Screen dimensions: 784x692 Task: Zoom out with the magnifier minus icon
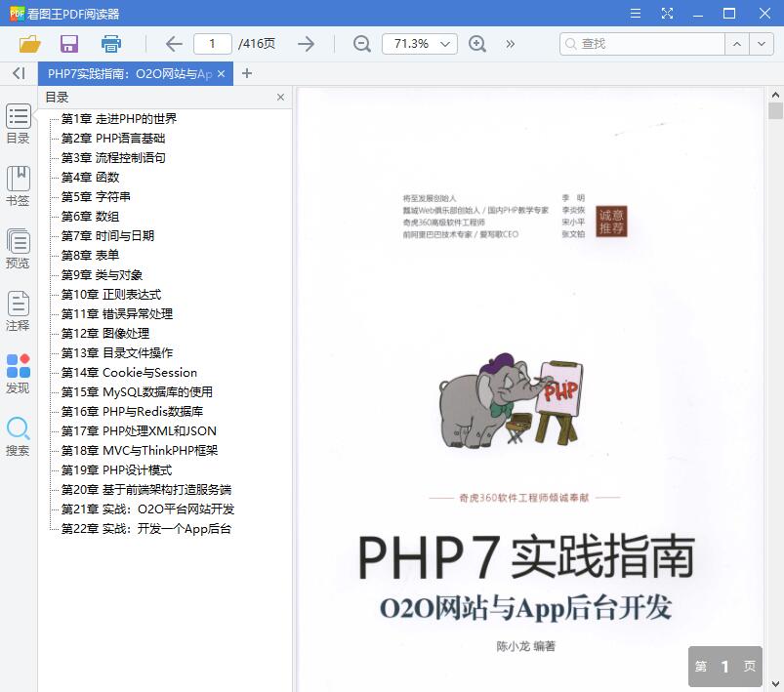coord(361,44)
